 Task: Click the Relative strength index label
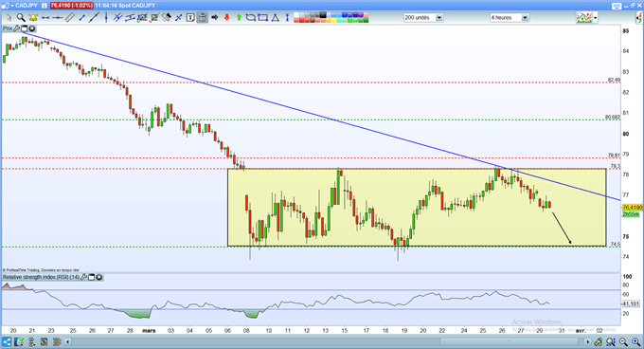click(41, 278)
